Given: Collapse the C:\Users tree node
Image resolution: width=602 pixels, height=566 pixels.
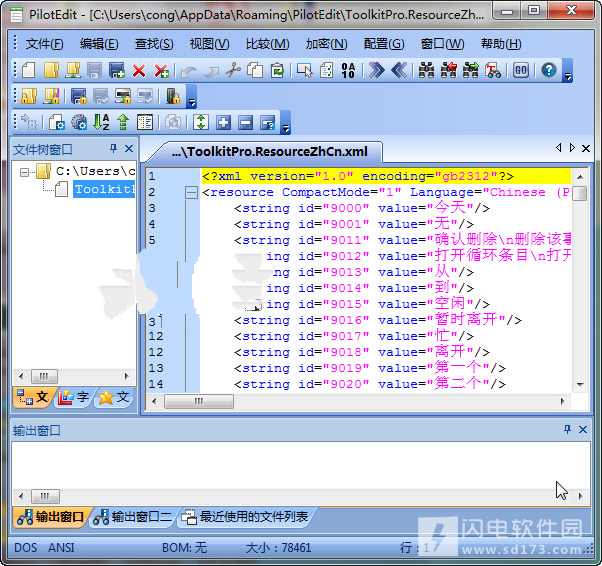Looking at the screenshot, I should point(24,172).
